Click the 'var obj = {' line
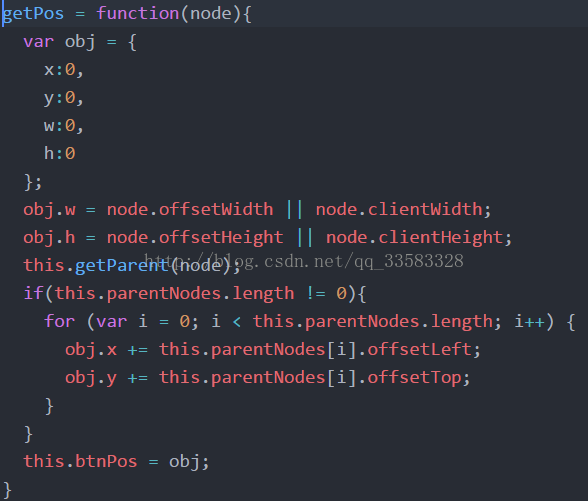This screenshot has width=588, height=501. click(x=80, y=42)
